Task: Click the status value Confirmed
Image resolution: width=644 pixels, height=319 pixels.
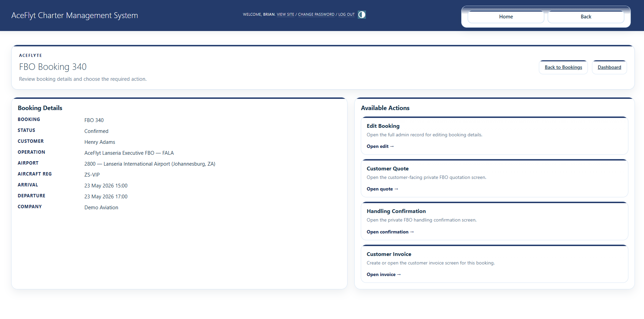Action: pos(96,131)
